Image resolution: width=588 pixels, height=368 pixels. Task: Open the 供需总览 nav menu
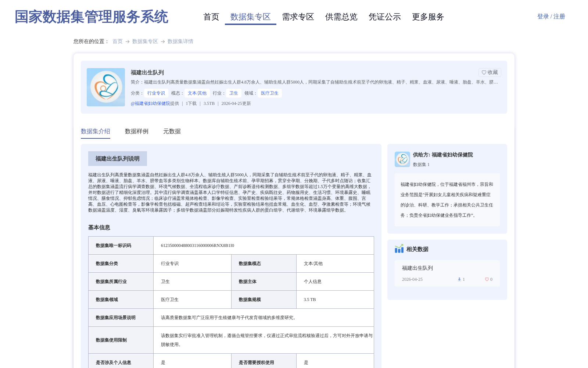click(x=341, y=17)
